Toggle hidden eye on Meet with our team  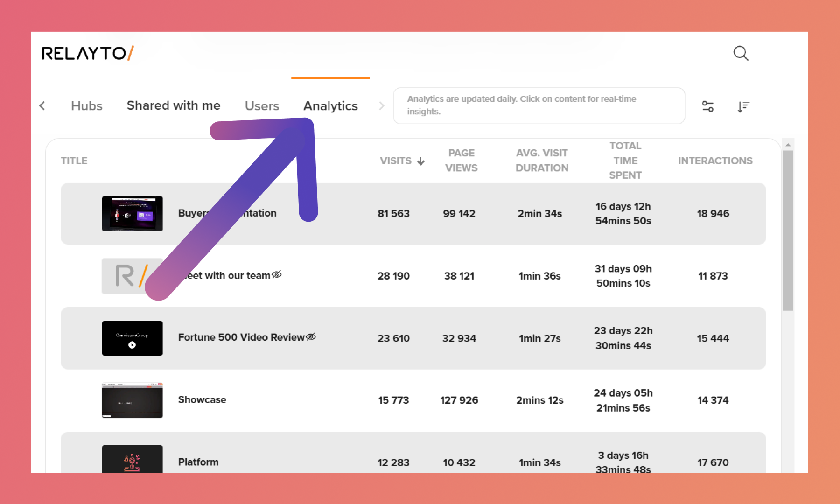click(x=277, y=274)
